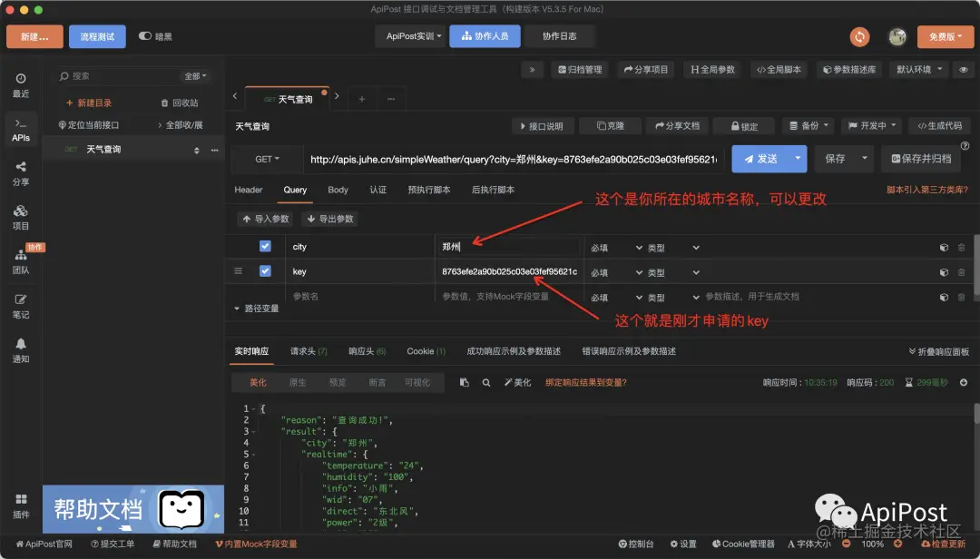This screenshot has height=559, width=980.
Task: Open the tab more options ellipsis
Action: pyautogui.click(x=391, y=99)
